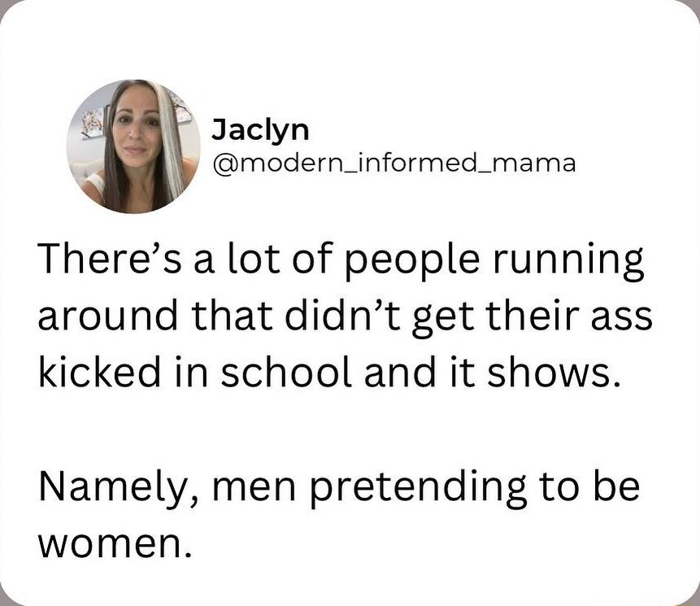Click the display name "Jaclyn"
This screenshot has height=606, width=700.
coord(259,130)
